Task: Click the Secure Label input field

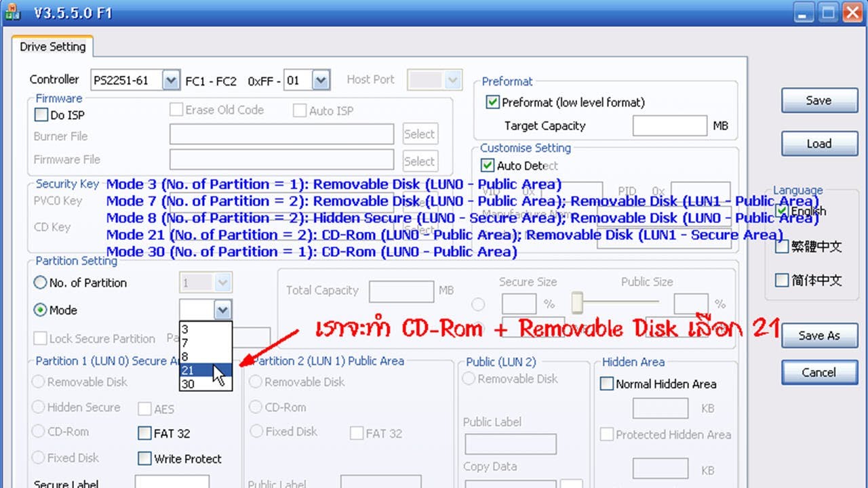Action: pos(171,481)
